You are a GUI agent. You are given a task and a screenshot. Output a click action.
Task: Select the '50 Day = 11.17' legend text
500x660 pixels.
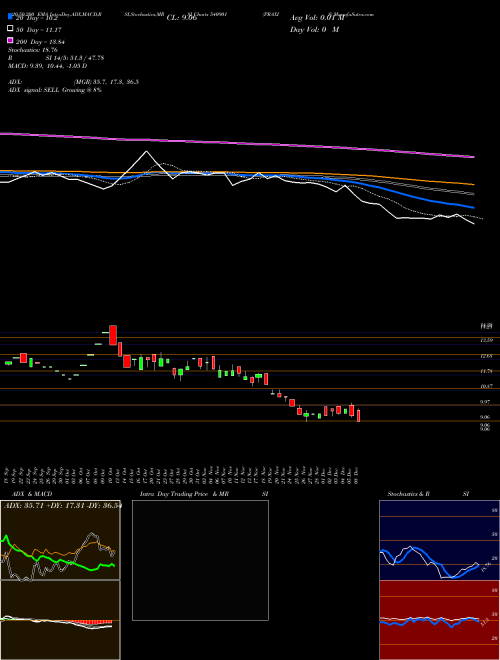39,29
